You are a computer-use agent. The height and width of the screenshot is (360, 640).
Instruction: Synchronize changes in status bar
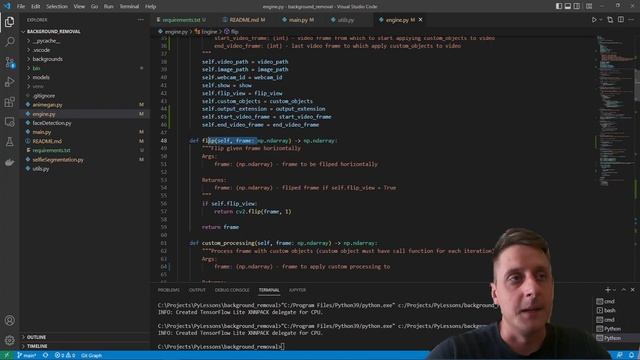[x=46, y=356]
